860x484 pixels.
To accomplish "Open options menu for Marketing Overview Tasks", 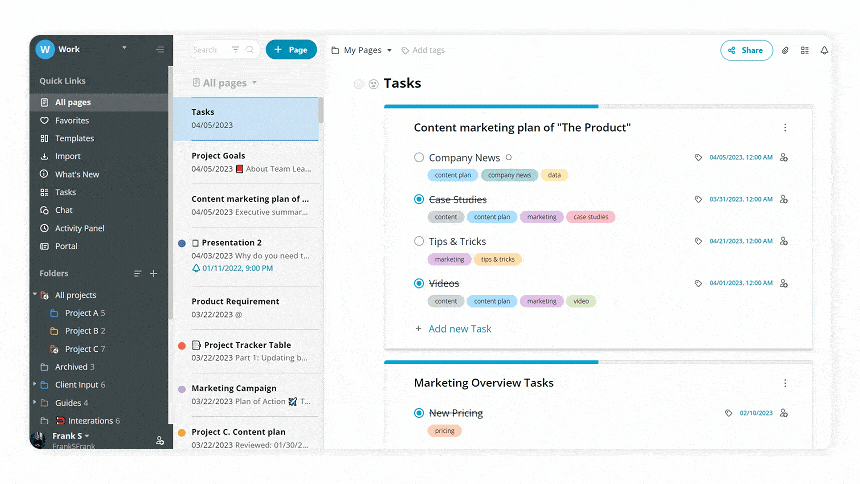I will [785, 383].
